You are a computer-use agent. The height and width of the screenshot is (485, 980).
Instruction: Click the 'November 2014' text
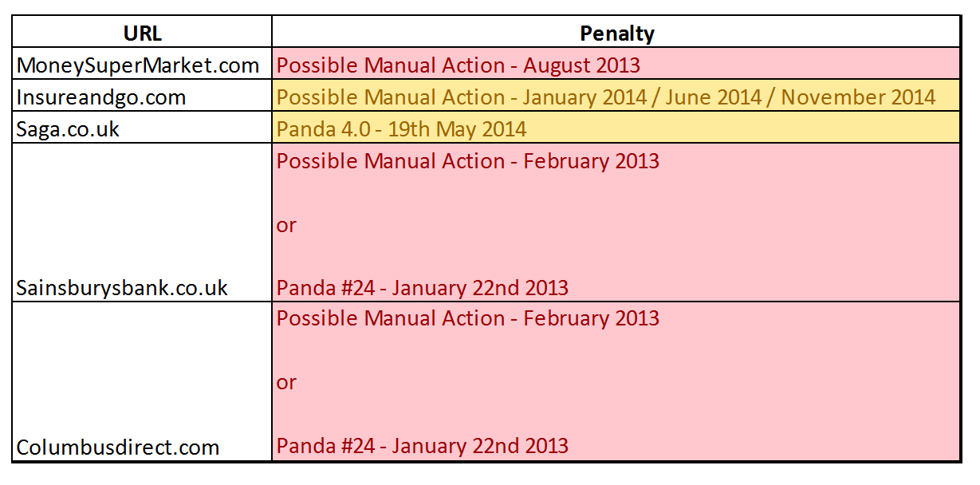tap(858, 97)
